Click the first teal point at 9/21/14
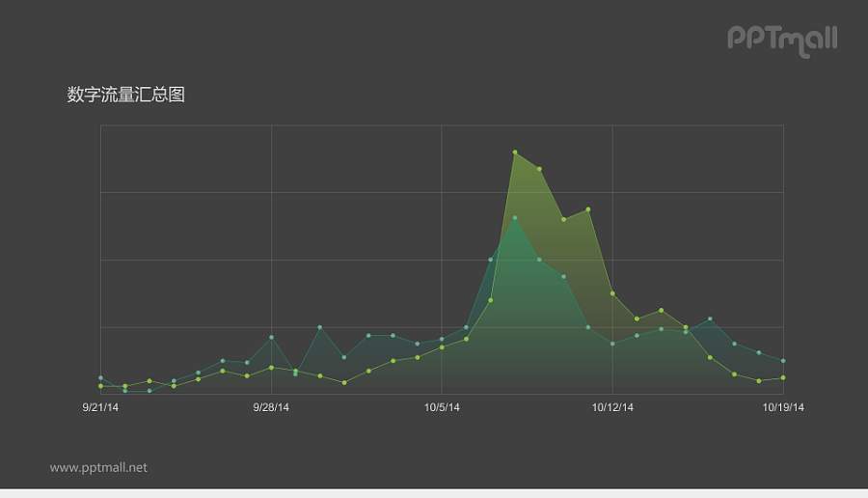The width and height of the screenshot is (868, 498). [x=100, y=377]
